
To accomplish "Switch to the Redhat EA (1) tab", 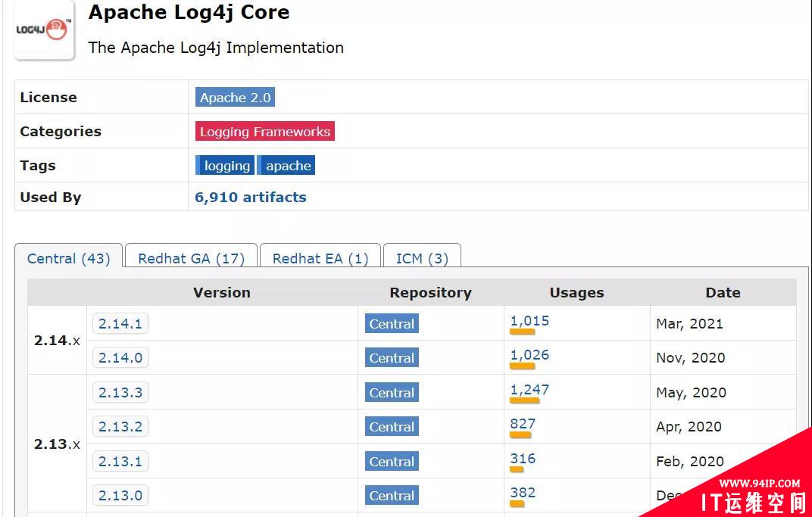I will 320,258.
